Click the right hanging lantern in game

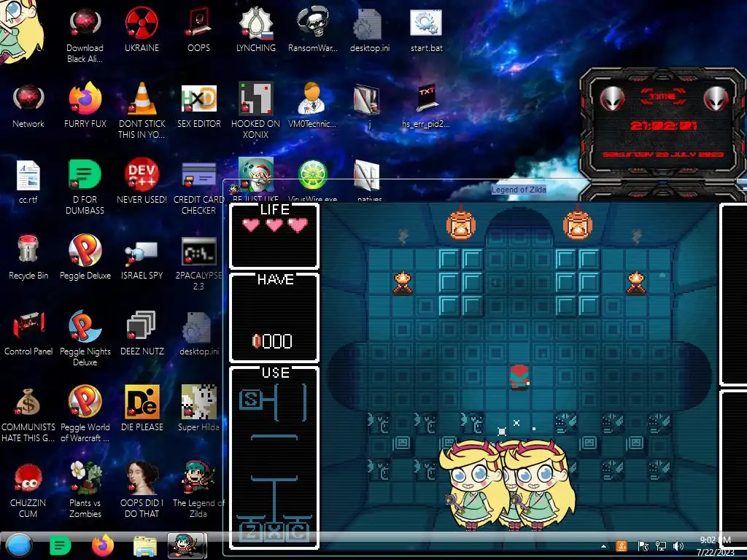pyautogui.click(x=578, y=224)
